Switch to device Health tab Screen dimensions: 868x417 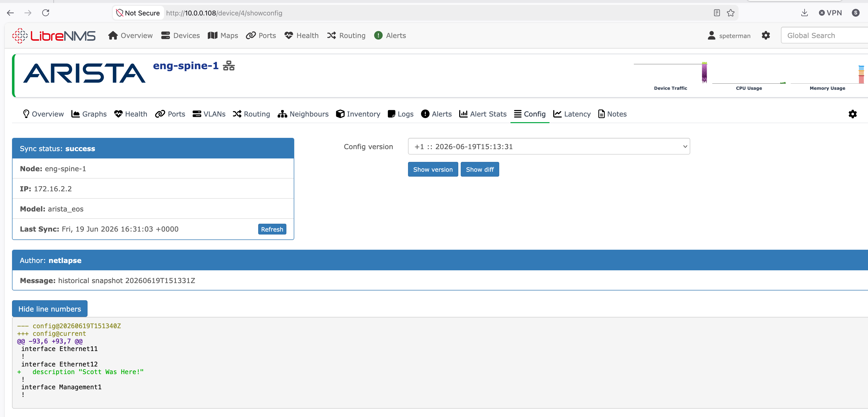pyautogui.click(x=131, y=114)
